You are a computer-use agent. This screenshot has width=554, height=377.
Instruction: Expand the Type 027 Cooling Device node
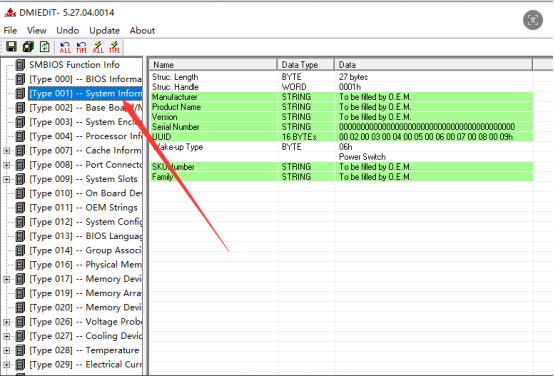[x=6, y=336]
